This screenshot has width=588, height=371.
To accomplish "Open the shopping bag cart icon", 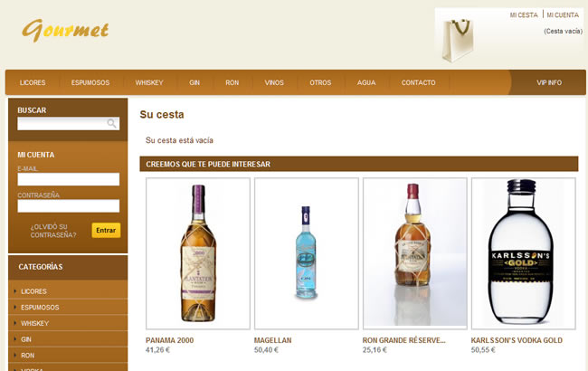I will [x=458, y=41].
